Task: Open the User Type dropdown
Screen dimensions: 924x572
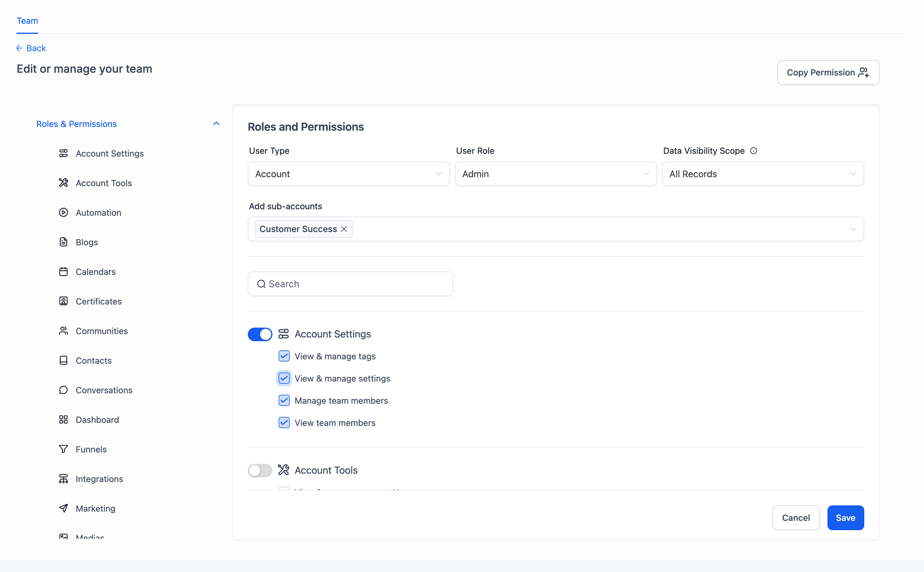Action: tap(348, 174)
